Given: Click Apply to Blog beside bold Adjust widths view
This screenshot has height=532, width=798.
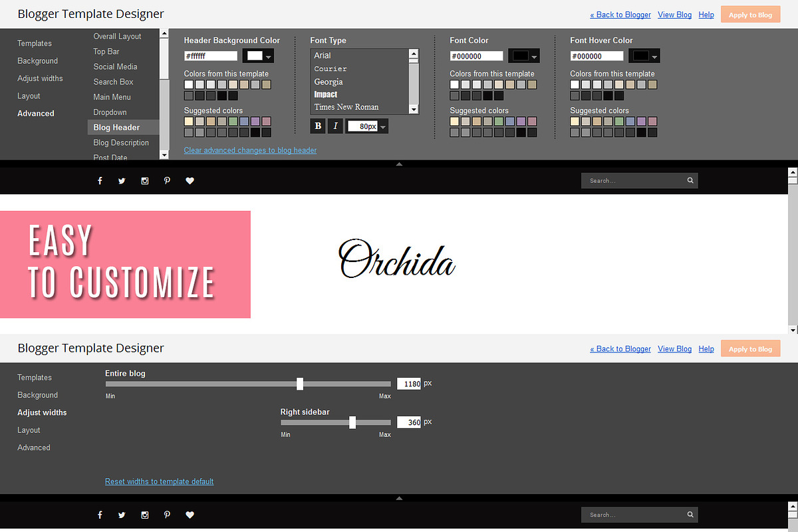Looking at the screenshot, I should coord(750,349).
